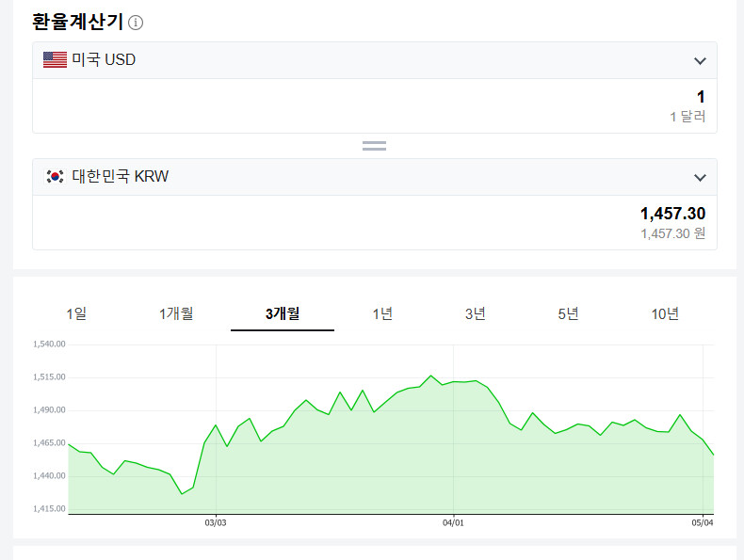The width and height of the screenshot is (744, 560).
Task: Click the info icon beside 환율계산기
Action: [136, 23]
